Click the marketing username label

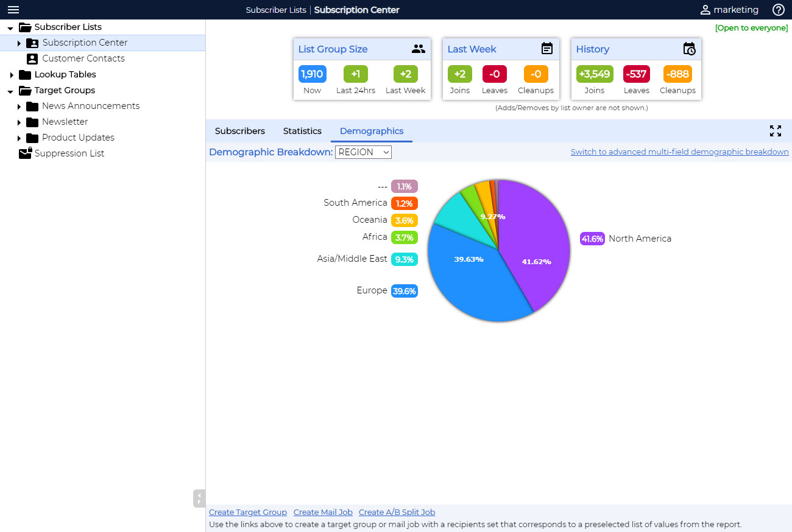(736, 10)
